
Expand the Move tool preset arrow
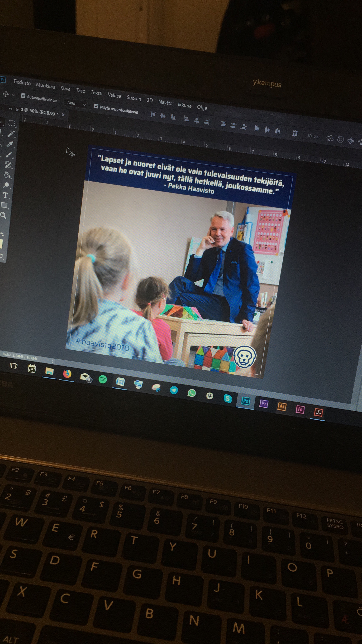13,95
